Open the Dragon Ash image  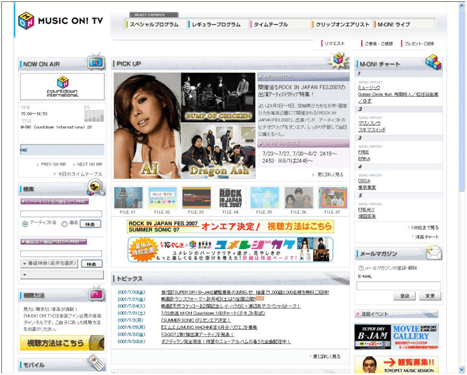pos(218,151)
